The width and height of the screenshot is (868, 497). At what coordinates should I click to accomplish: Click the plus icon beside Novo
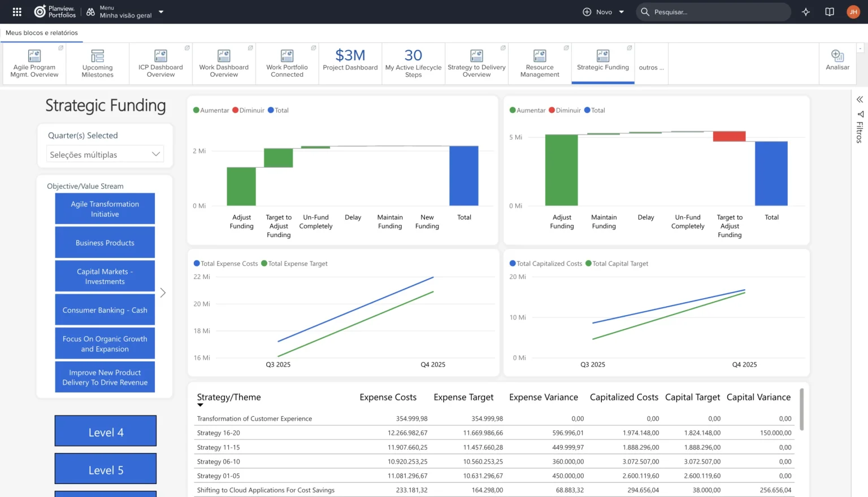pyautogui.click(x=587, y=12)
